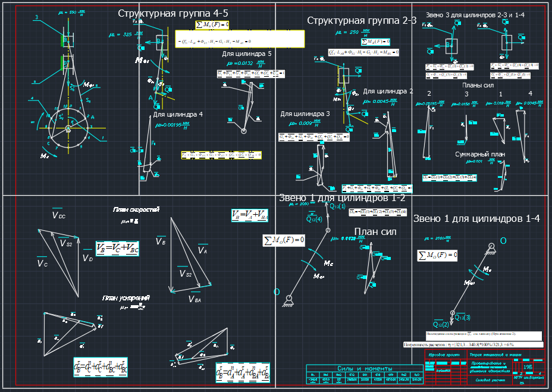Image resolution: width=552 pixels, height=392 pixels.
Task: Select the scale text "μl = 325"
Action: click(126, 35)
